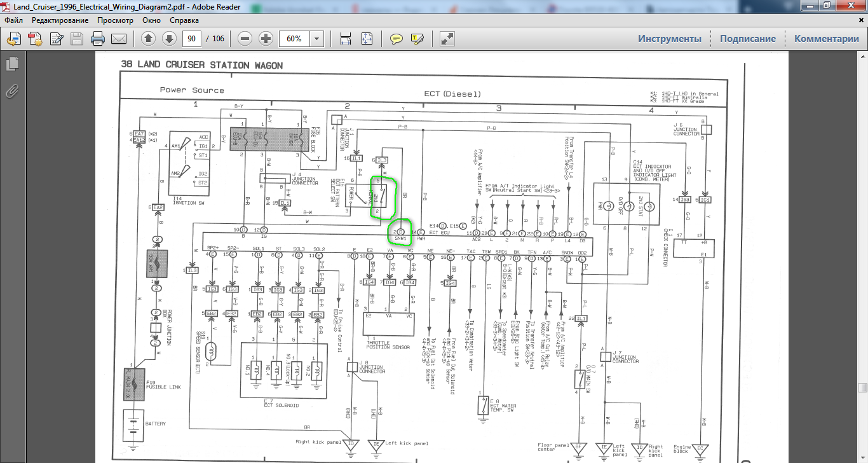Open zoom level dropdown arrow
The width and height of the screenshot is (868, 463).
(316, 39)
